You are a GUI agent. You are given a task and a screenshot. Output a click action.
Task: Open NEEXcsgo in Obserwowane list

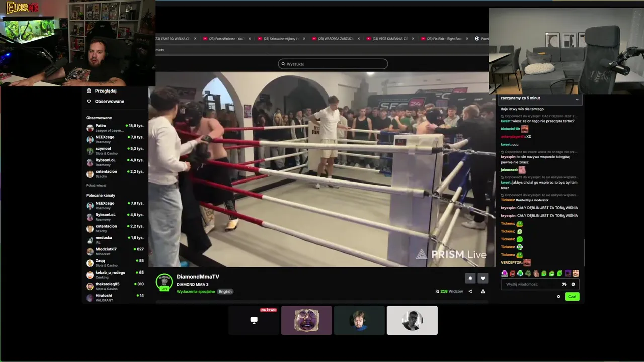click(x=115, y=139)
